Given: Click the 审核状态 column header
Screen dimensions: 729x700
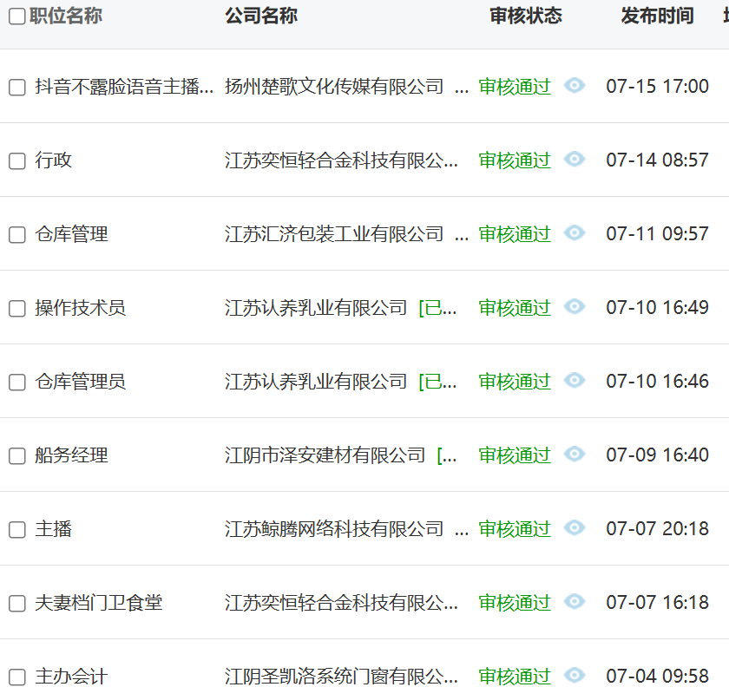Looking at the screenshot, I should [526, 16].
